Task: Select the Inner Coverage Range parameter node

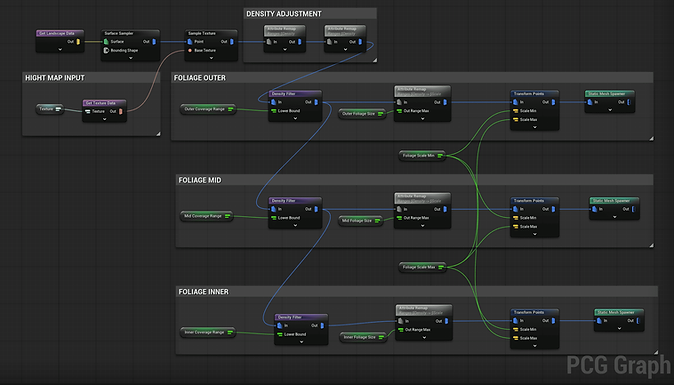Action: [x=208, y=332]
